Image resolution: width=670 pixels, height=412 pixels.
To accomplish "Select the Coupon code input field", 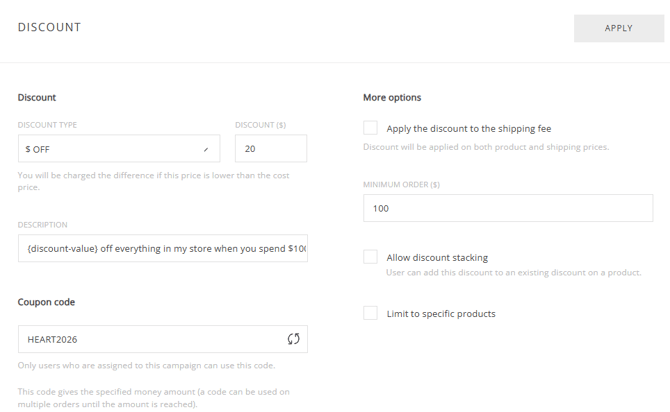I will point(150,339).
